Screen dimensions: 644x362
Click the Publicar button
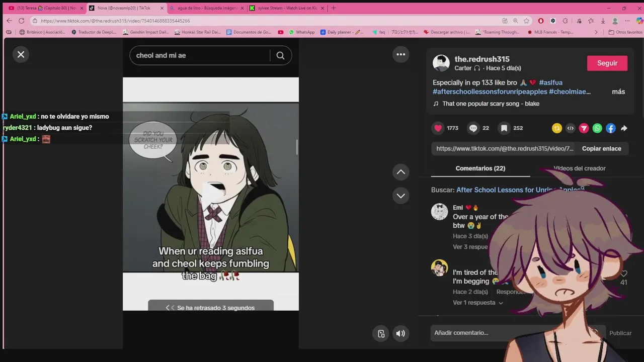(620, 333)
